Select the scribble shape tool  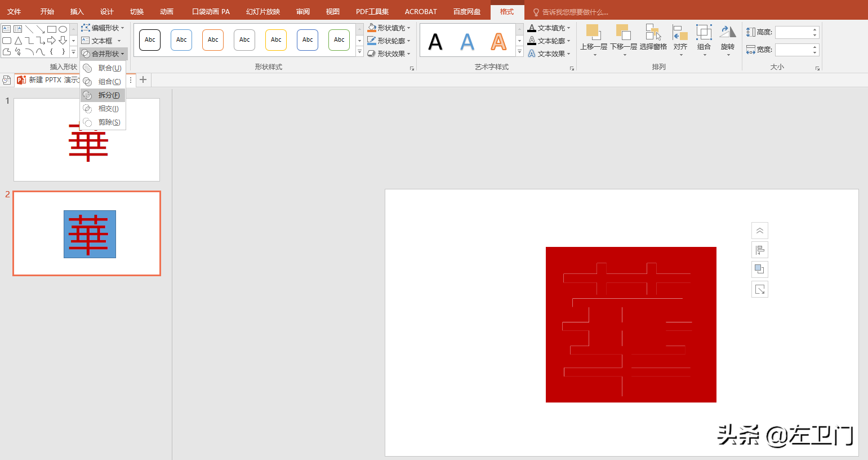click(x=18, y=51)
